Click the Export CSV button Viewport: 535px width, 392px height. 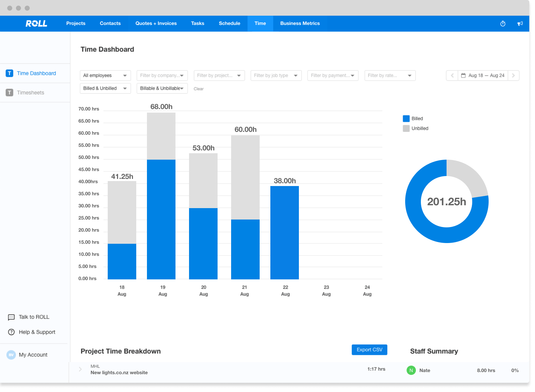(x=369, y=350)
